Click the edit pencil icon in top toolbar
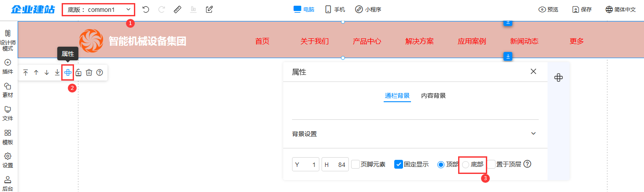Screen dimensions: 644x192 pyautogui.click(x=210, y=9)
